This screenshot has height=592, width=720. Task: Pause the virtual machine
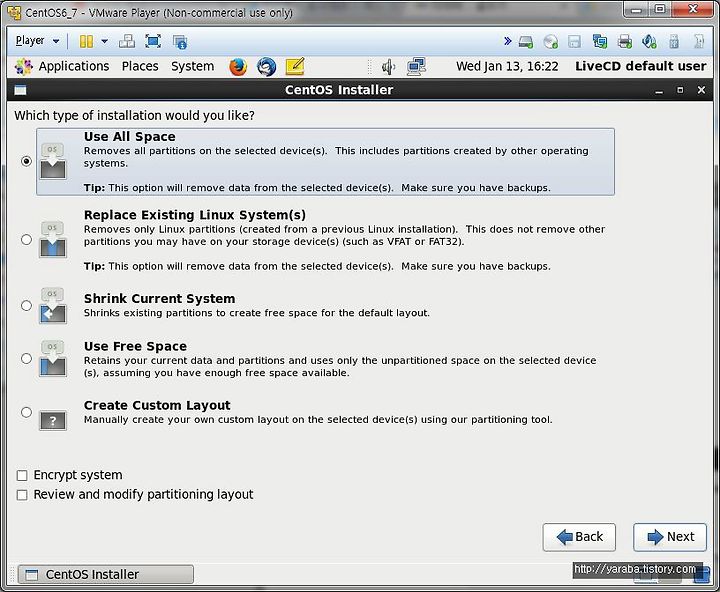click(x=86, y=41)
